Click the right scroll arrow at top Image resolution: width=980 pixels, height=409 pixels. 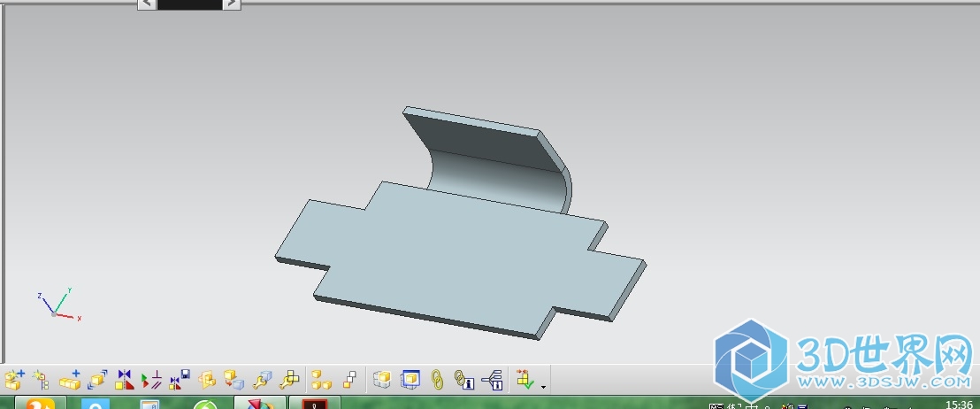click(231, 4)
